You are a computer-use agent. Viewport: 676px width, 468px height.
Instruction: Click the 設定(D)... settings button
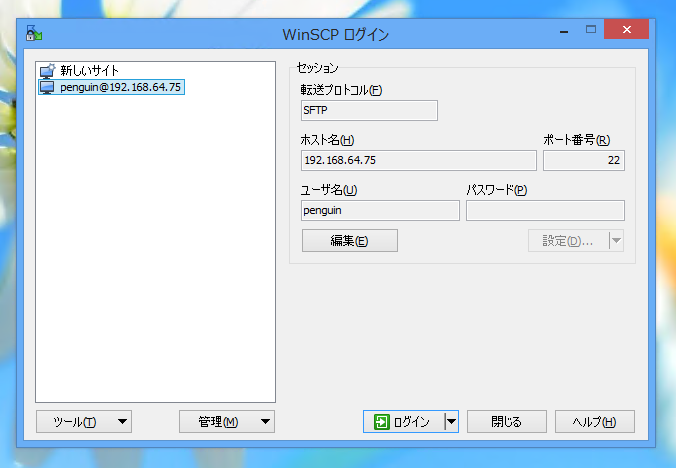click(x=569, y=240)
